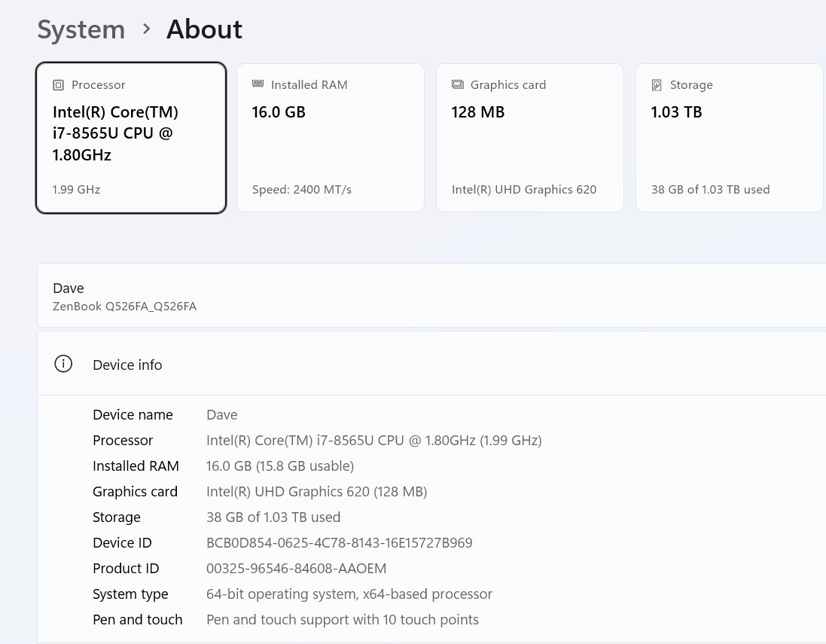The image size is (826, 644).
Task: Go back to System breadcrumb
Action: [x=81, y=29]
